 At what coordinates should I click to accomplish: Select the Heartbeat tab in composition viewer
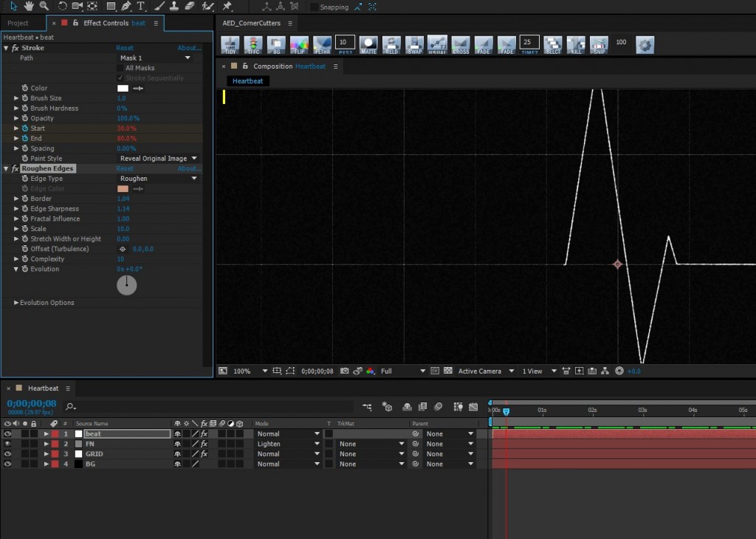[247, 81]
